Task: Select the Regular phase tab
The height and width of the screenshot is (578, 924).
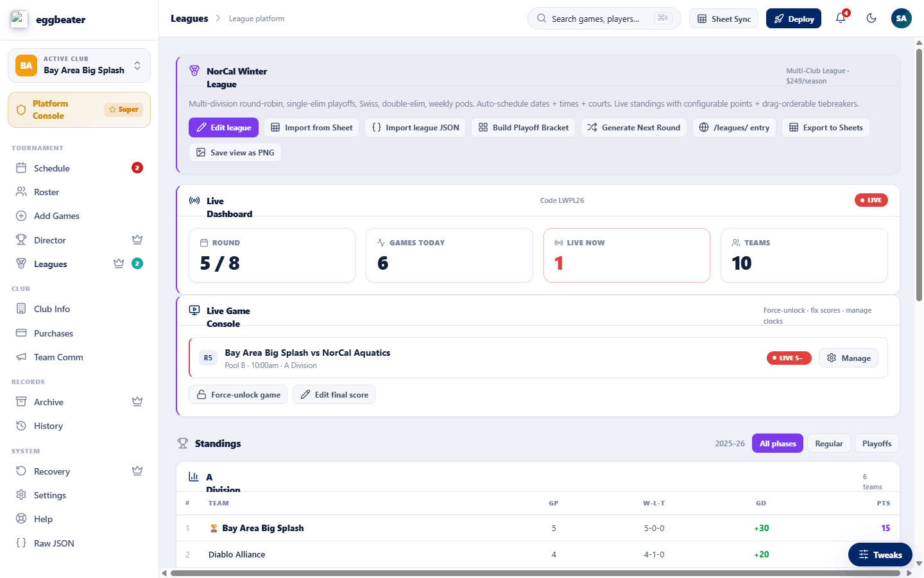Action: [829, 443]
